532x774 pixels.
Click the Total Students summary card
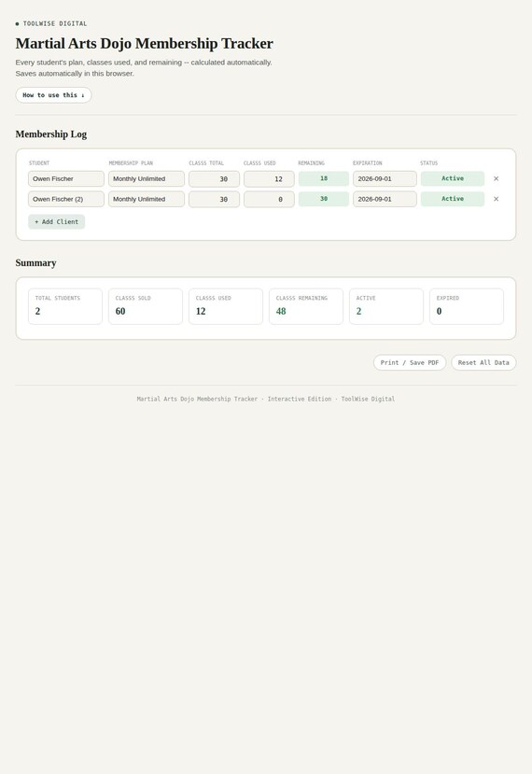[65, 306]
